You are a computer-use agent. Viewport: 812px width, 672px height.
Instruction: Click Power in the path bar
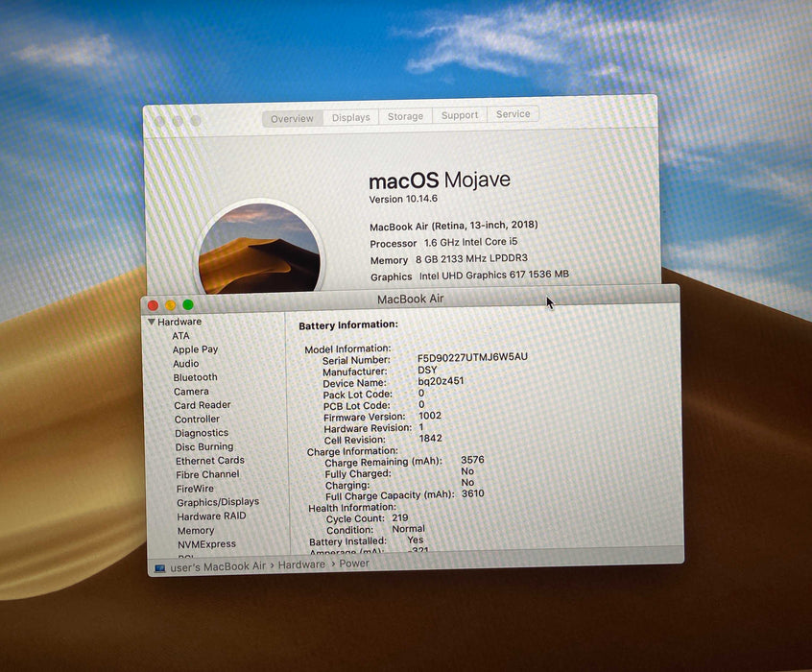pyautogui.click(x=354, y=564)
